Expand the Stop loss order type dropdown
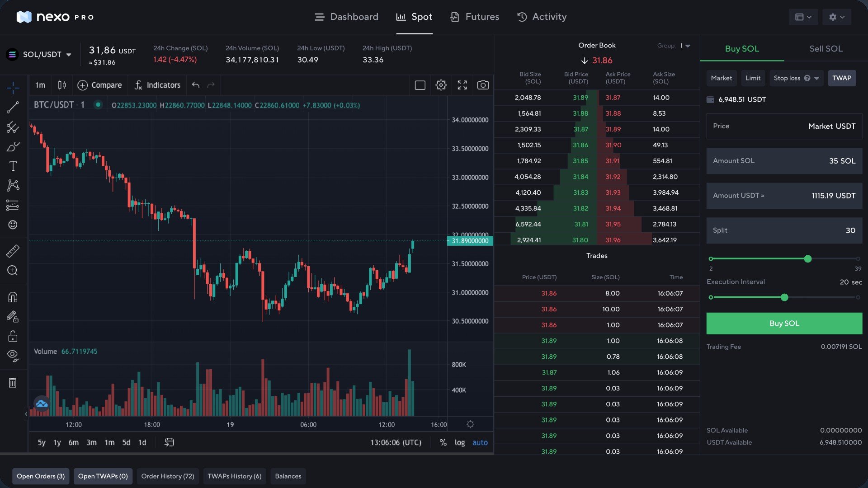 click(x=817, y=78)
